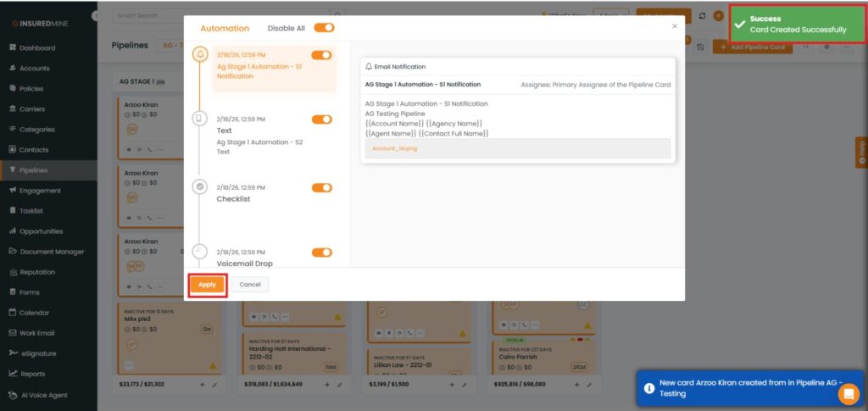Screen dimensions: 868x411
Task: Click the Cancel button
Action: coord(250,285)
